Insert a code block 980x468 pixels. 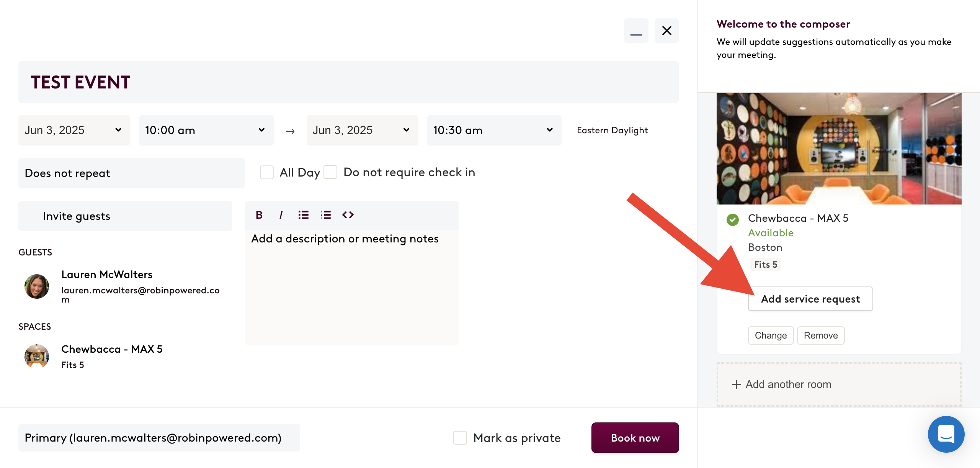coord(348,215)
